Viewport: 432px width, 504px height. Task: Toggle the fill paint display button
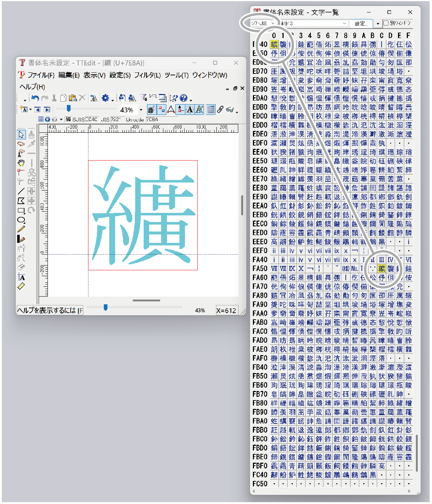point(152,109)
